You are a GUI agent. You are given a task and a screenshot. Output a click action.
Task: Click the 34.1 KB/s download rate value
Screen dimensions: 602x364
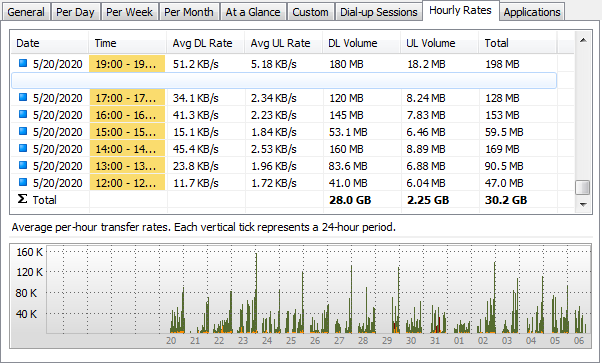tap(195, 98)
